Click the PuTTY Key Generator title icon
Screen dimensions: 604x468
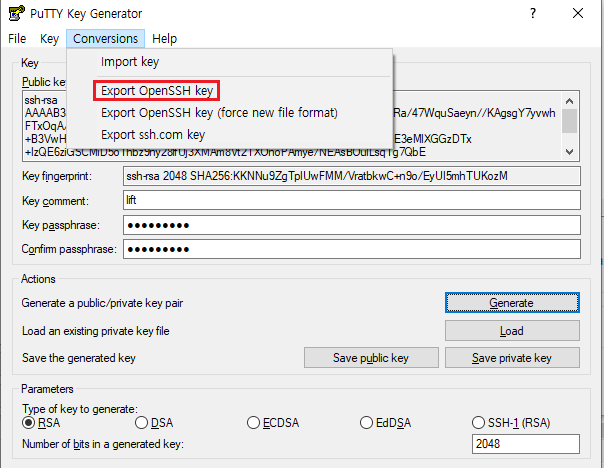(17, 13)
